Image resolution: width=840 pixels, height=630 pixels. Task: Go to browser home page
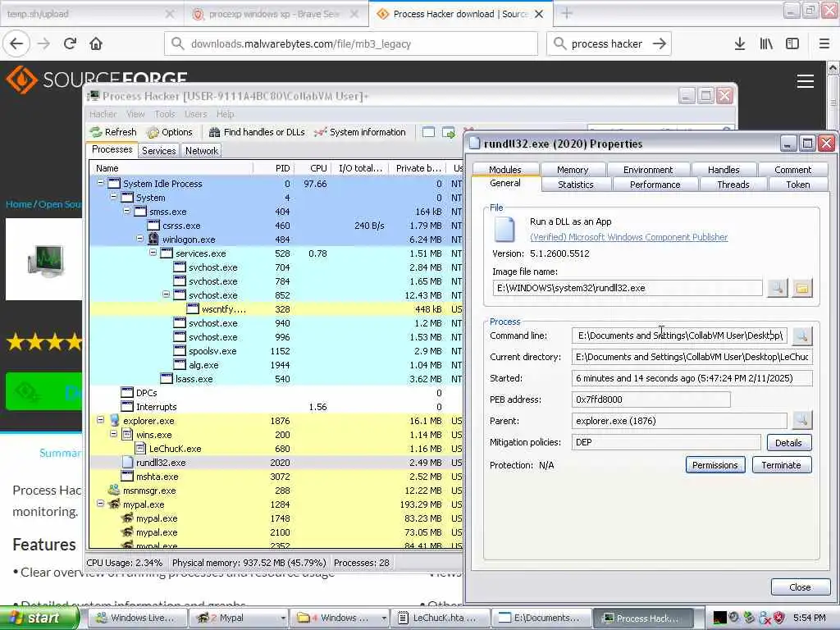click(x=96, y=43)
